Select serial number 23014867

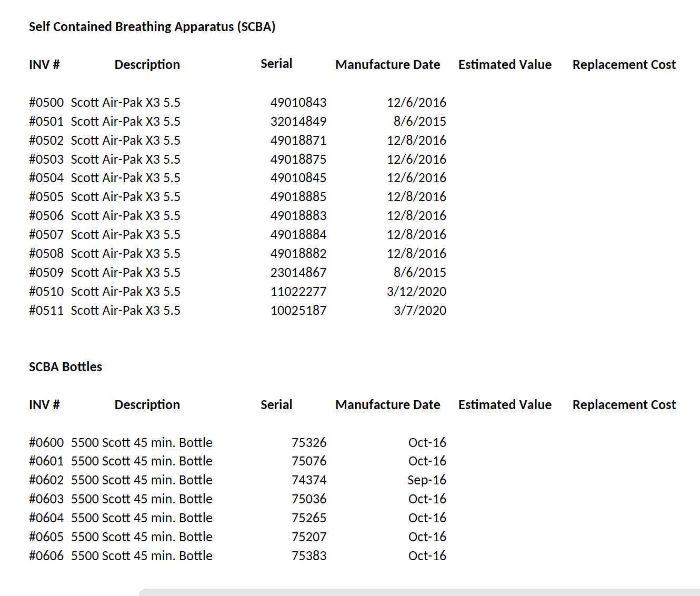[298, 273]
